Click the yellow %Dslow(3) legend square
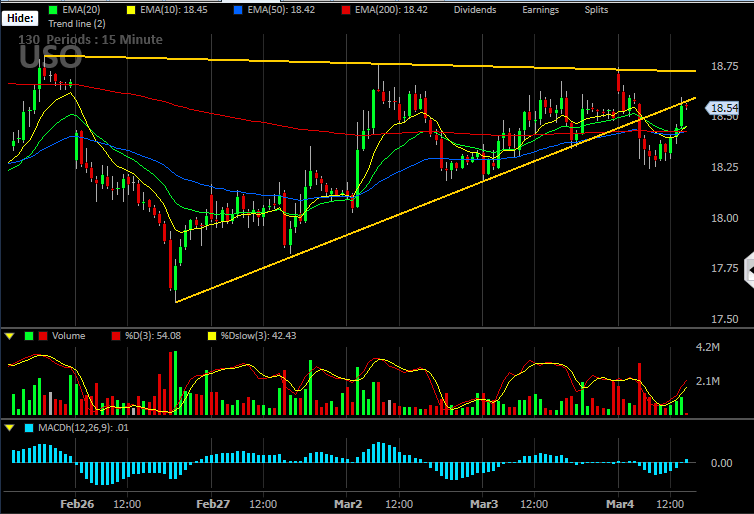754x514 pixels. [x=212, y=336]
